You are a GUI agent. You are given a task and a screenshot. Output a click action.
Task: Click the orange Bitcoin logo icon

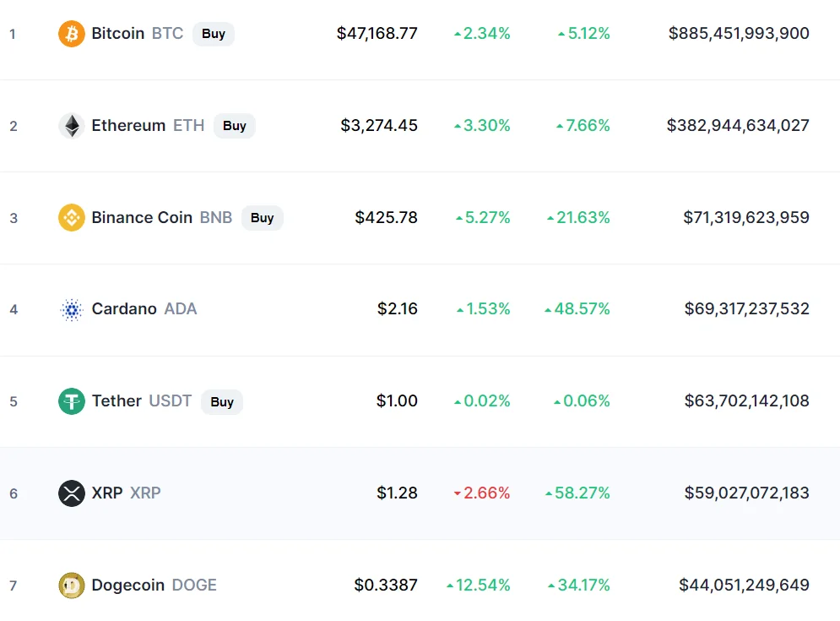pyautogui.click(x=71, y=34)
